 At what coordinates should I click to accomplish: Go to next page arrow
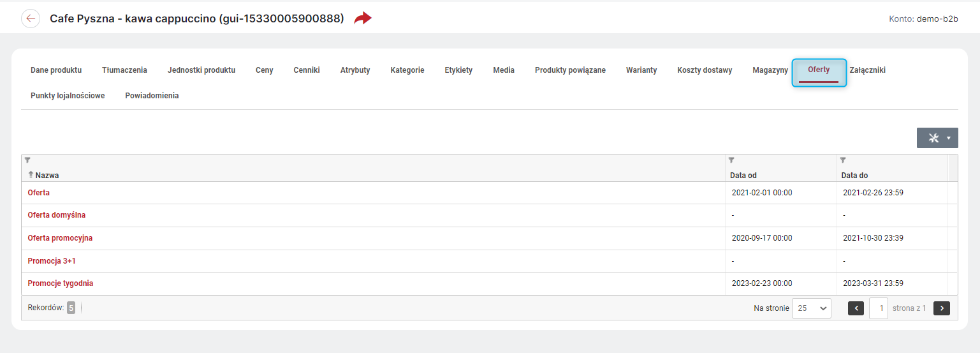point(942,308)
